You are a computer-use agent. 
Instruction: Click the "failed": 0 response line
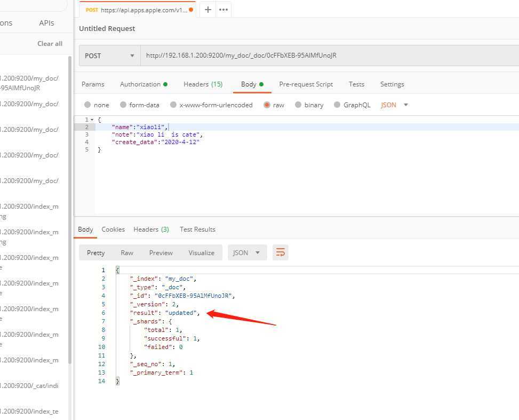pyautogui.click(x=163, y=347)
